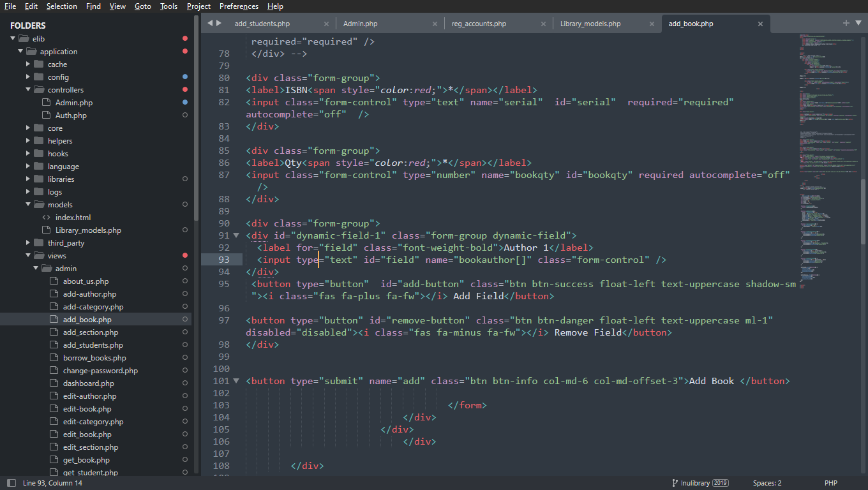
Task: Click the new tab plus icon
Action: (x=846, y=23)
